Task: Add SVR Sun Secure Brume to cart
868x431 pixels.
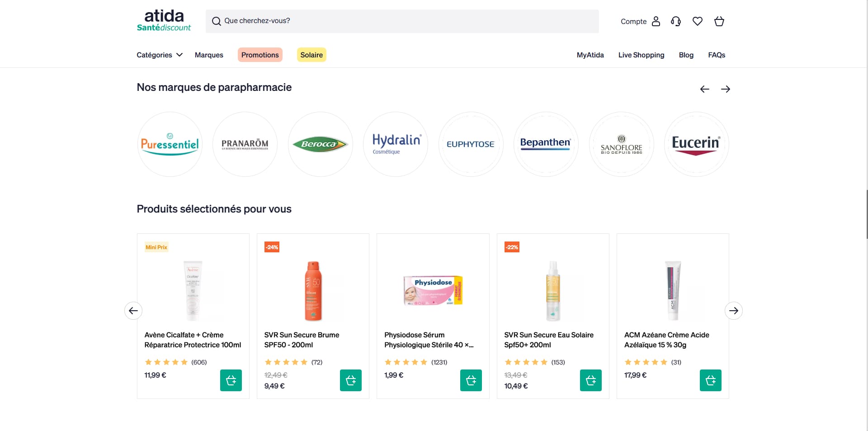Action: [x=351, y=380]
